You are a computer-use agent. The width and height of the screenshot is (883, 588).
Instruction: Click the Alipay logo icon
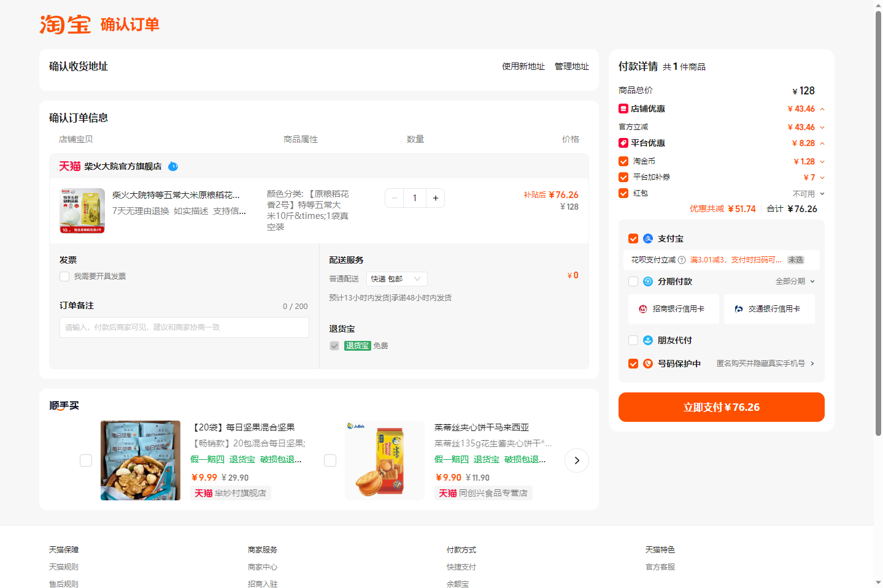pyautogui.click(x=648, y=239)
